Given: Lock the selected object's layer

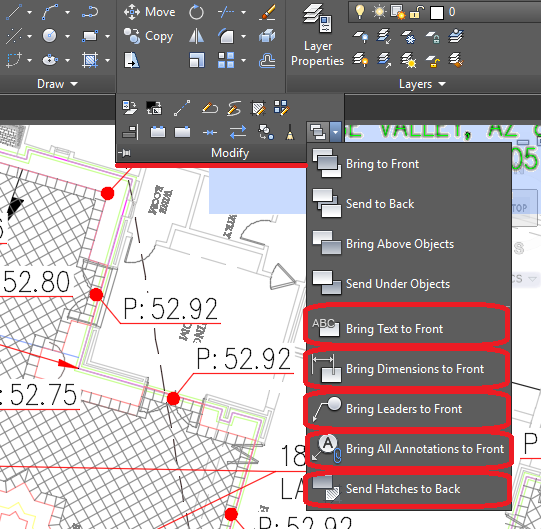Looking at the screenshot, I should click(432, 37).
